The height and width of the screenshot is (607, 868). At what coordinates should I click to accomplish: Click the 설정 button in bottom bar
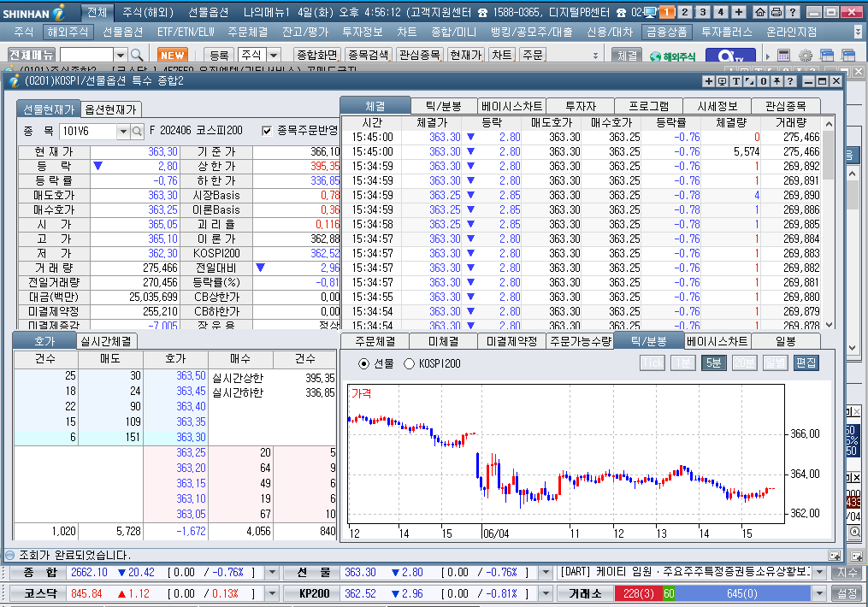pyautogui.click(x=847, y=593)
